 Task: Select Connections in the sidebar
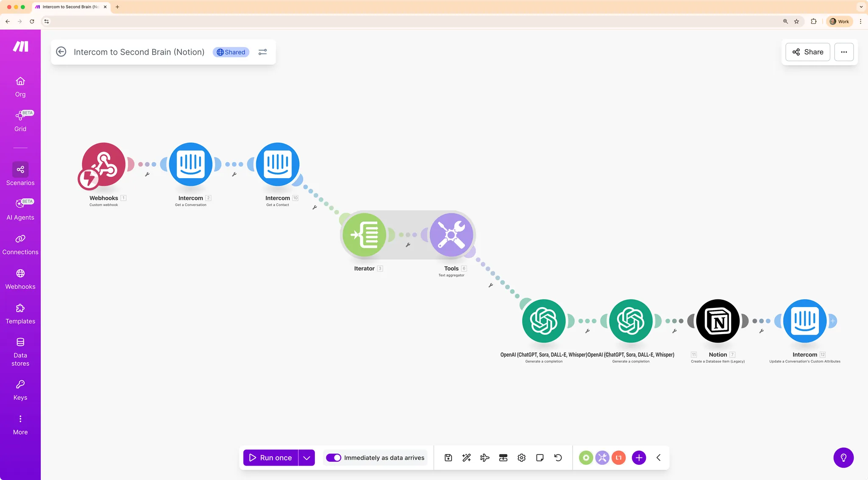tap(20, 243)
